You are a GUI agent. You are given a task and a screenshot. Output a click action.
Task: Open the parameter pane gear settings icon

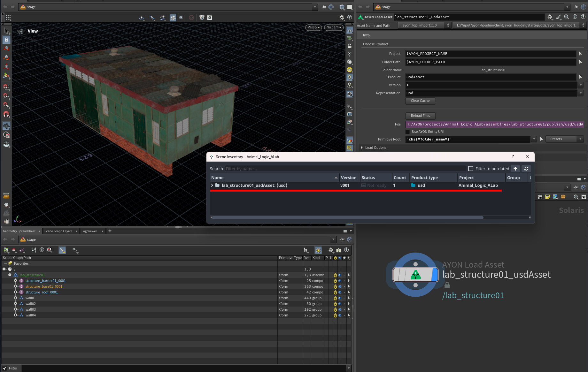point(550,17)
